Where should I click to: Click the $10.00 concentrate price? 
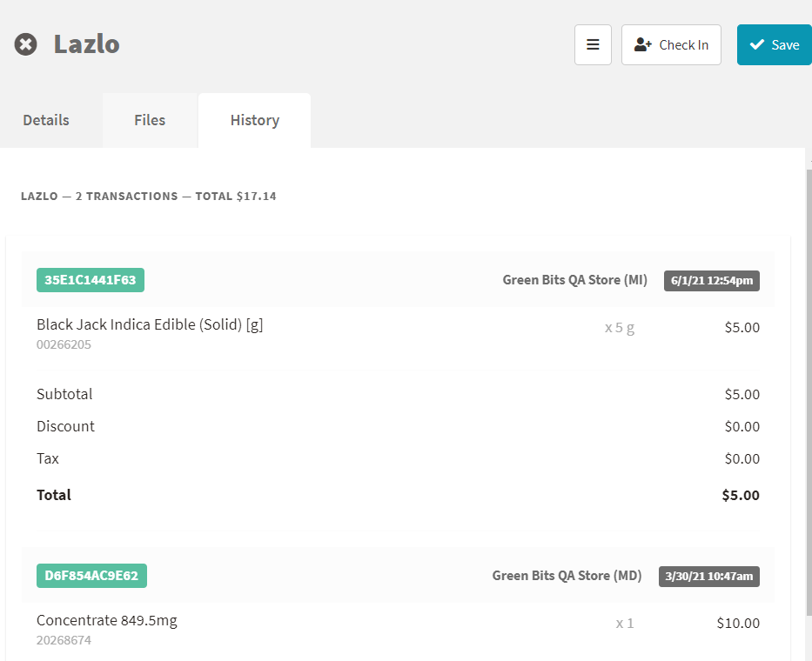click(x=738, y=624)
